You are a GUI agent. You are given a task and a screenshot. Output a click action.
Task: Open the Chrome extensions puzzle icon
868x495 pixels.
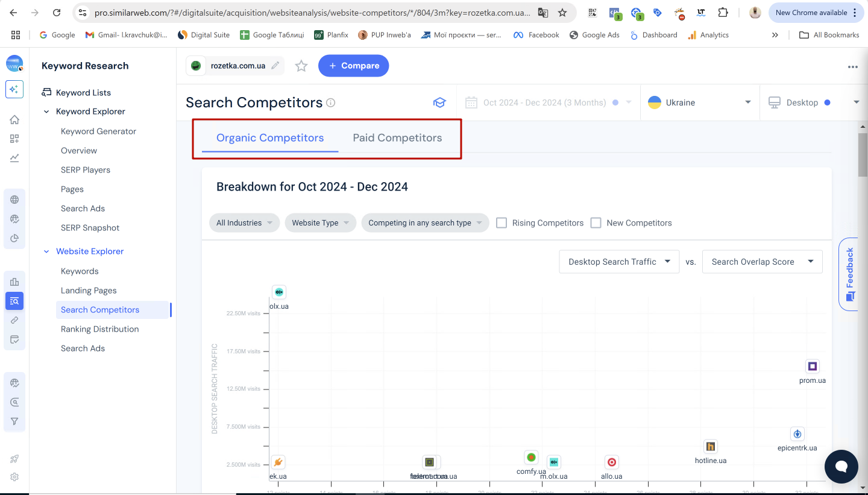click(723, 13)
